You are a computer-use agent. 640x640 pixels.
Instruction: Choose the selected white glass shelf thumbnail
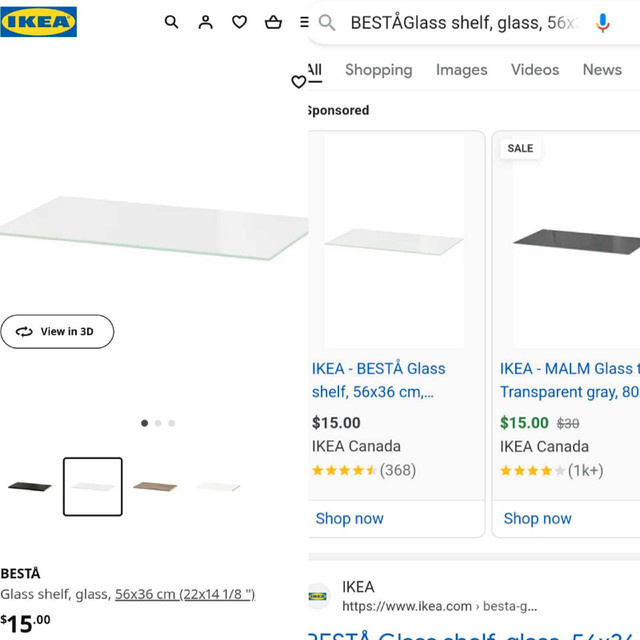tap(93, 487)
